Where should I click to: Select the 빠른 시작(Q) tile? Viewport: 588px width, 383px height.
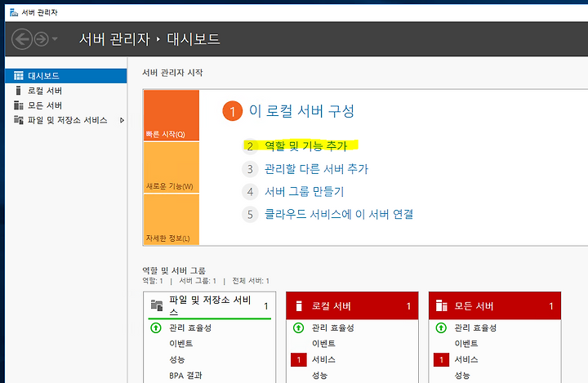click(171, 115)
